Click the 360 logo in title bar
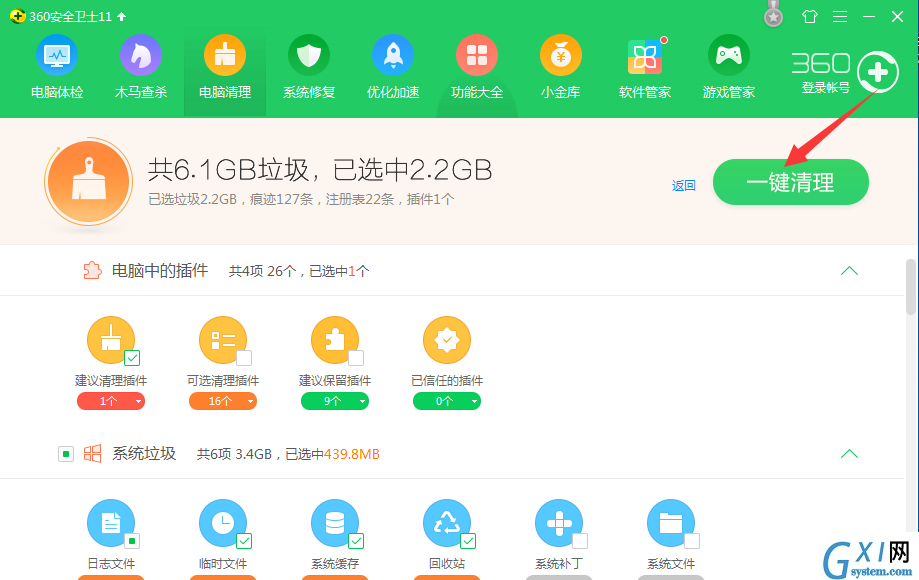The image size is (919, 580). pyautogui.click(x=18, y=16)
